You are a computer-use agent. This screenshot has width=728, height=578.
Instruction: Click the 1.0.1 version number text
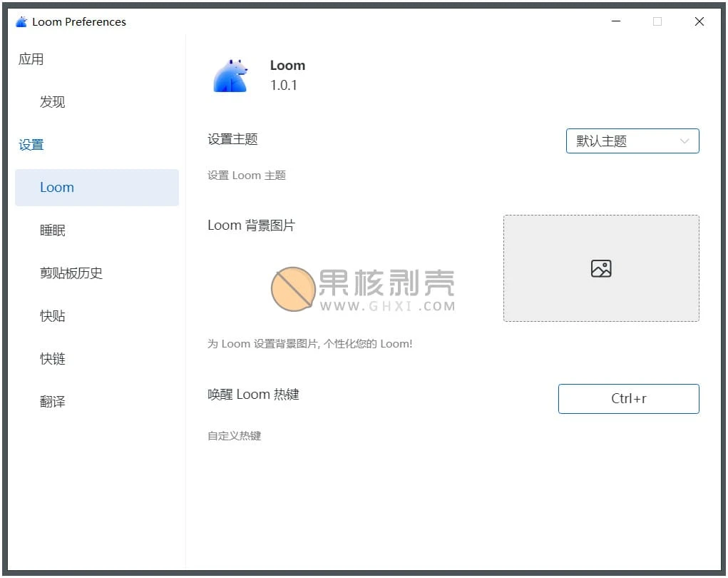click(x=284, y=86)
